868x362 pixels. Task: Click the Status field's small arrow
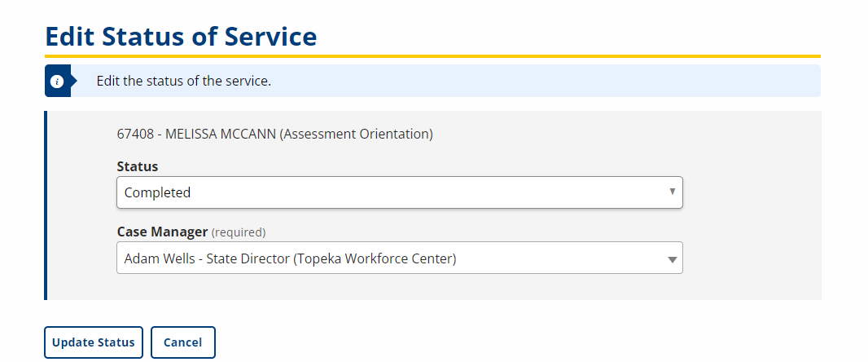tap(672, 192)
